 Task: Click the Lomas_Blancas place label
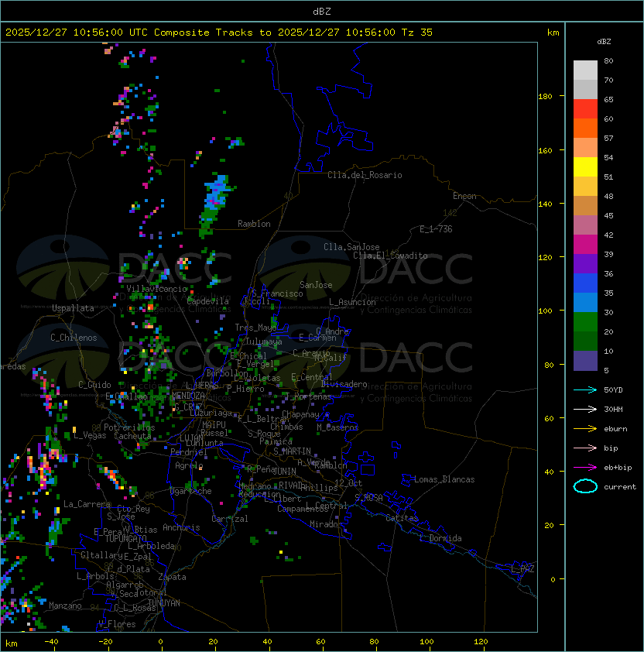pyautogui.click(x=444, y=479)
